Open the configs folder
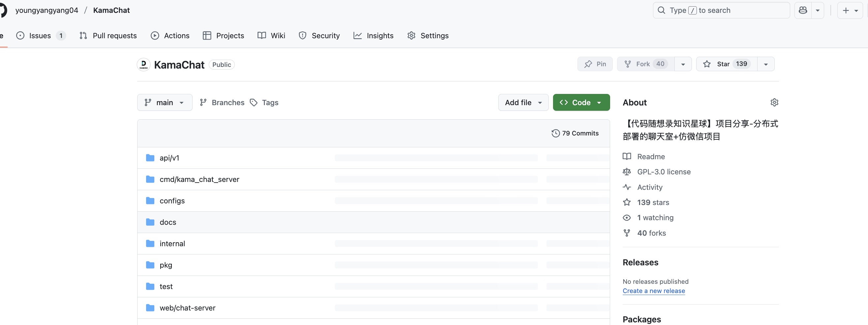868x325 pixels. tap(172, 201)
